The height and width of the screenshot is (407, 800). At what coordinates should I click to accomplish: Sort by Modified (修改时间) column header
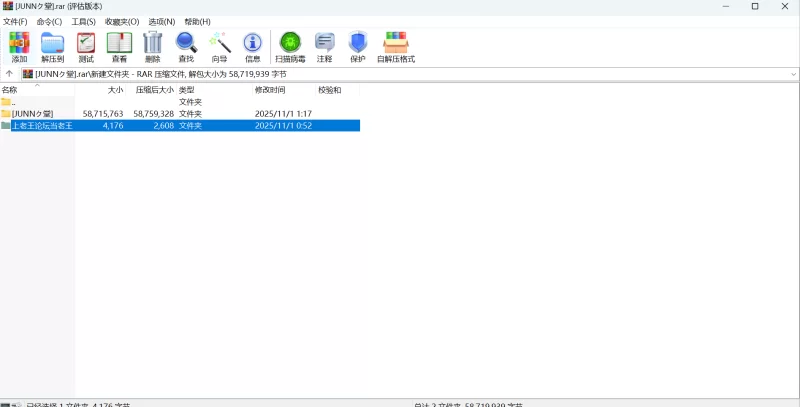[284, 90]
